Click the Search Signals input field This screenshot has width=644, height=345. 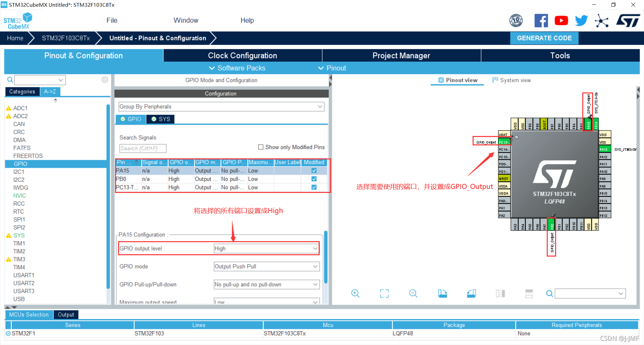coord(143,148)
